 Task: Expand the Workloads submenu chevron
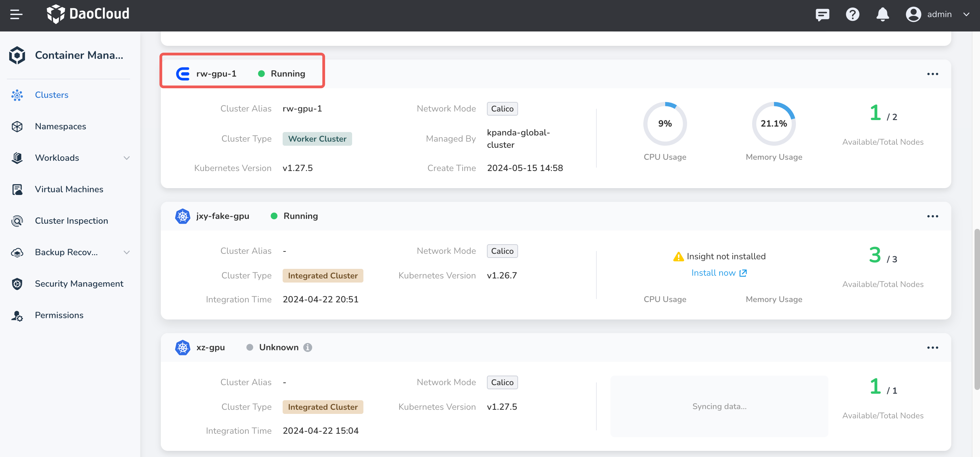tap(127, 158)
